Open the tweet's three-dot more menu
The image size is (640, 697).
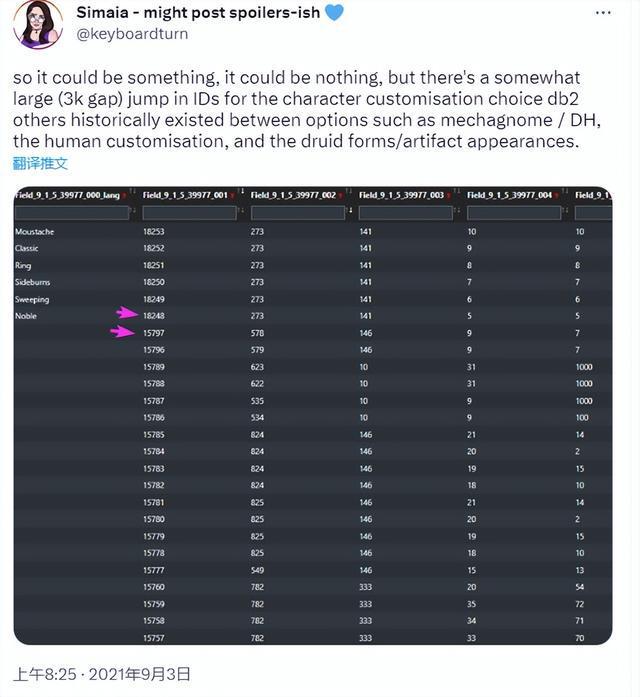[x=603, y=13]
